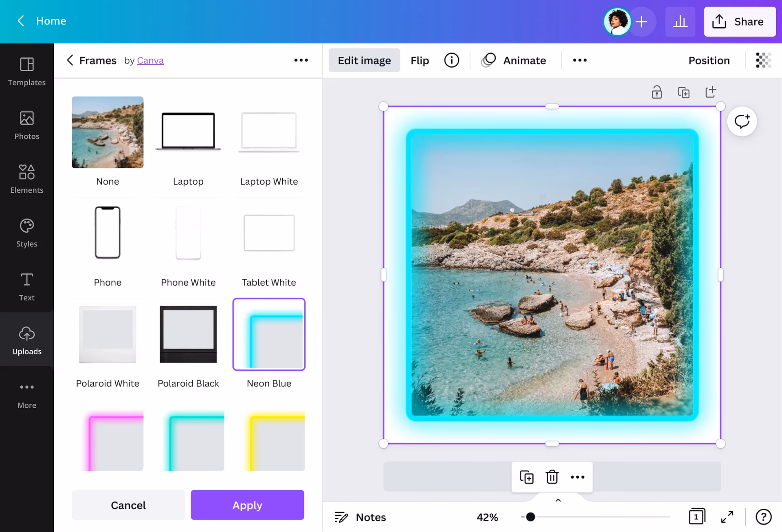Open the Templates panel

click(x=26, y=71)
